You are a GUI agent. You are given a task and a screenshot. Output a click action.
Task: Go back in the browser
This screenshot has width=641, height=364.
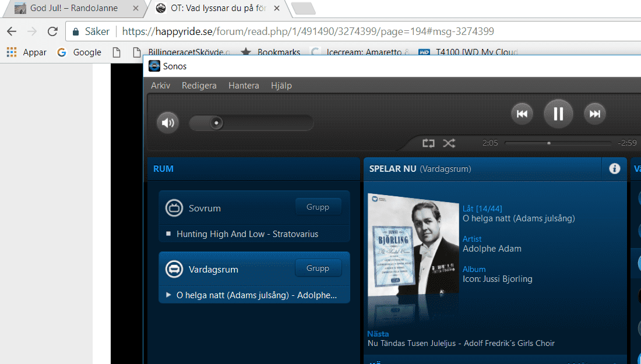(x=12, y=31)
